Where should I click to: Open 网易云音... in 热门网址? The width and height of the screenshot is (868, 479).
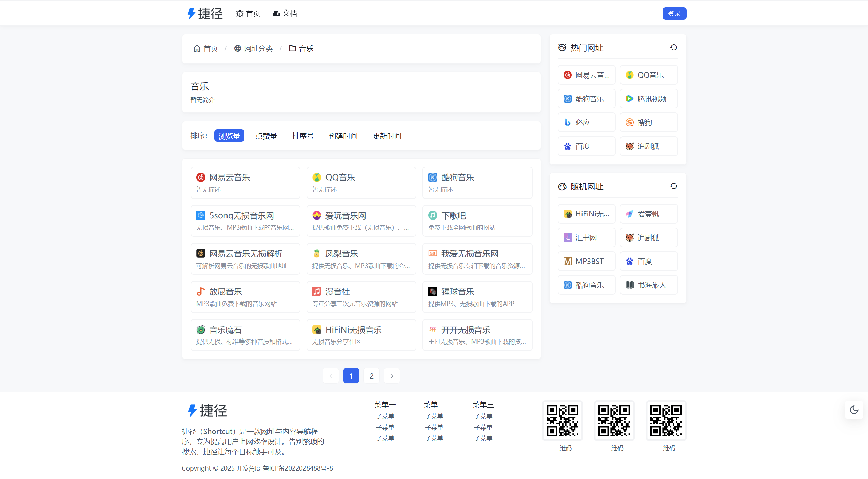(587, 75)
